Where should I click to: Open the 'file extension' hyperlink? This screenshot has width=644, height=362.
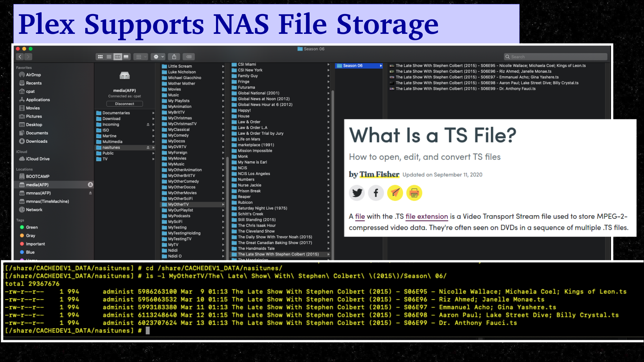[x=427, y=217]
